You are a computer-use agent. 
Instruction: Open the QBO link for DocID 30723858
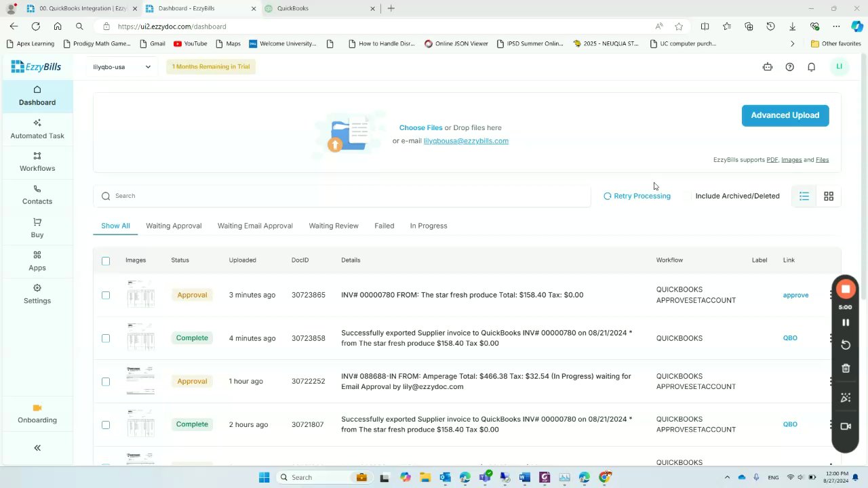pos(790,338)
